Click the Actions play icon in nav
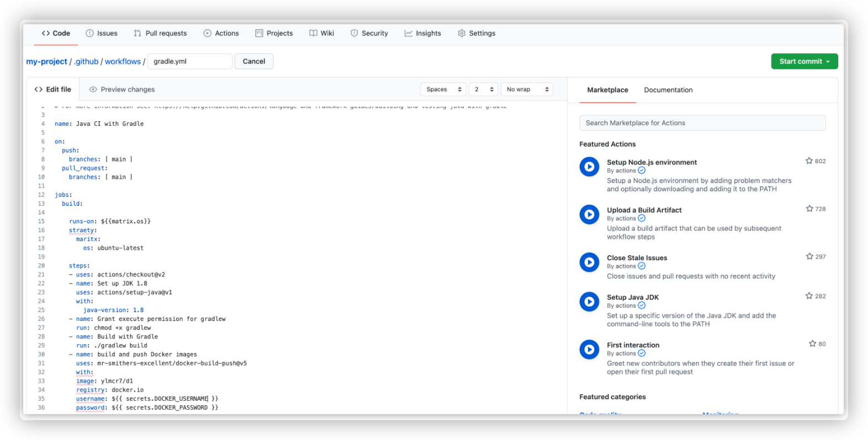This screenshot has width=868, height=440. pos(207,33)
